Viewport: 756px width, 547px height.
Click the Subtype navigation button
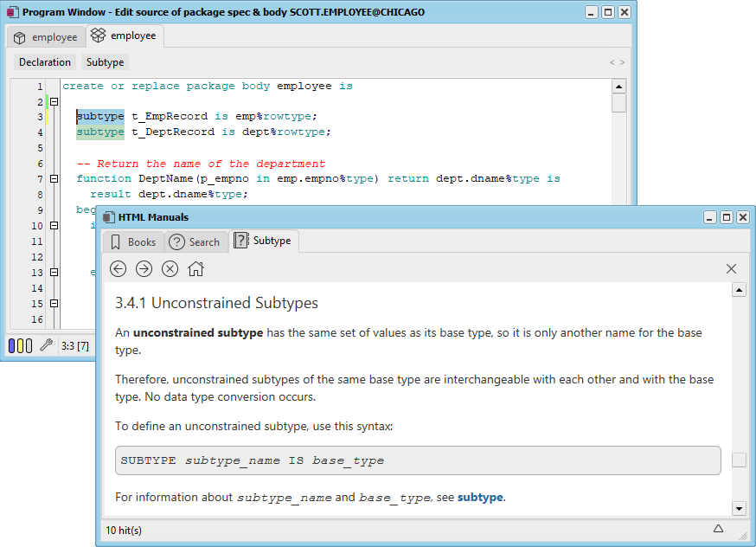106,62
